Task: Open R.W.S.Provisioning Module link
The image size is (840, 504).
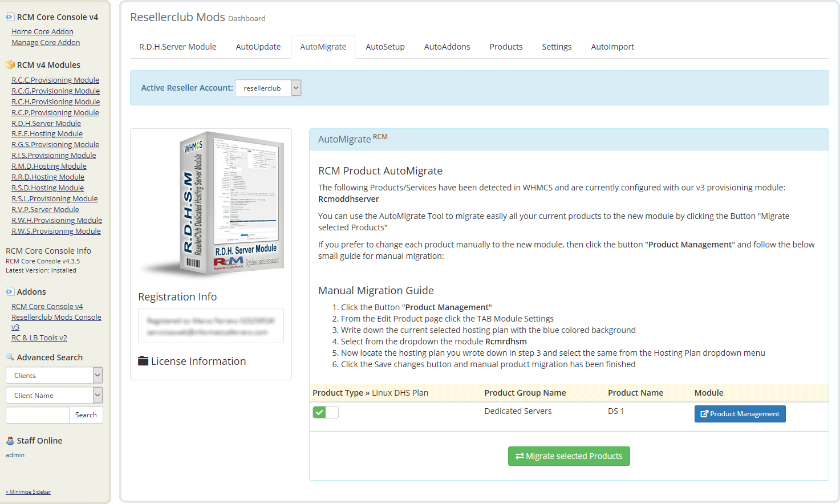Action: click(56, 231)
